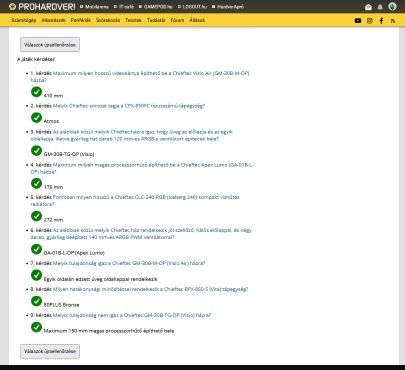Click Válaszok újraellenőrzése button below question 9
The image size is (405, 370).
pos(50,351)
